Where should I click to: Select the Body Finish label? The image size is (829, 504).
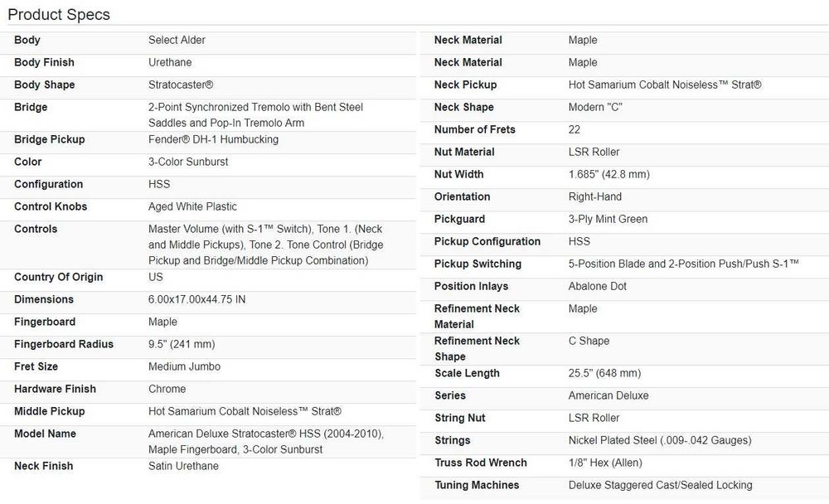pyautogui.click(x=44, y=62)
